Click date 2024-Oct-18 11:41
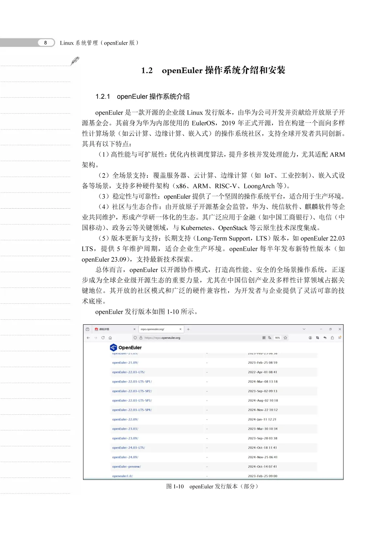The height and width of the screenshot is (541, 392). pos(262,448)
